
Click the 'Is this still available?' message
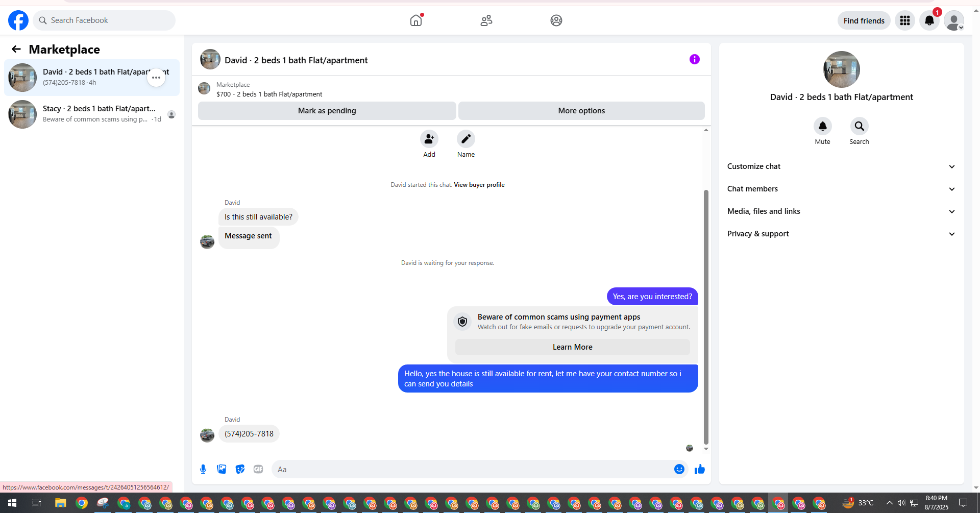click(258, 217)
